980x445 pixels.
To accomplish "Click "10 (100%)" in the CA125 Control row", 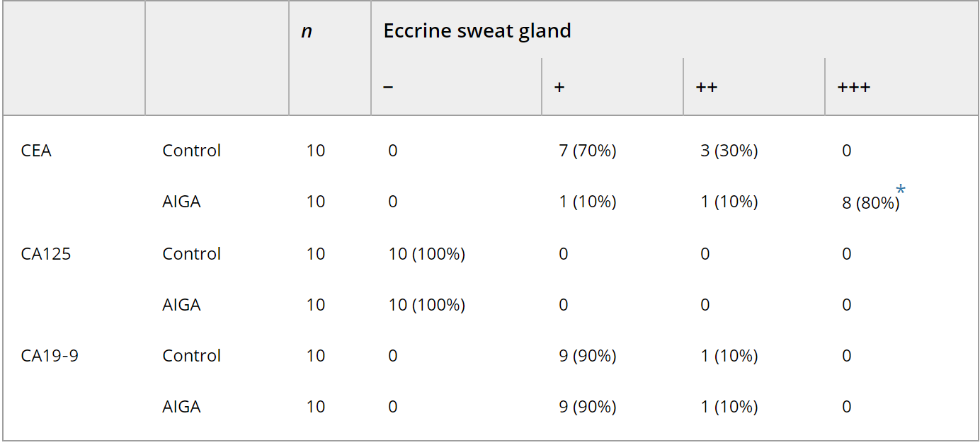I will (x=426, y=254).
